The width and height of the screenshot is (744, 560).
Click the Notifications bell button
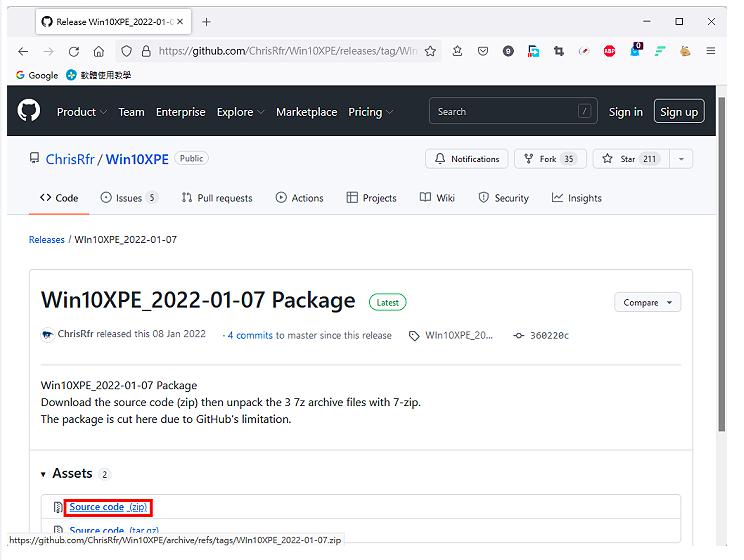coord(464,159)
